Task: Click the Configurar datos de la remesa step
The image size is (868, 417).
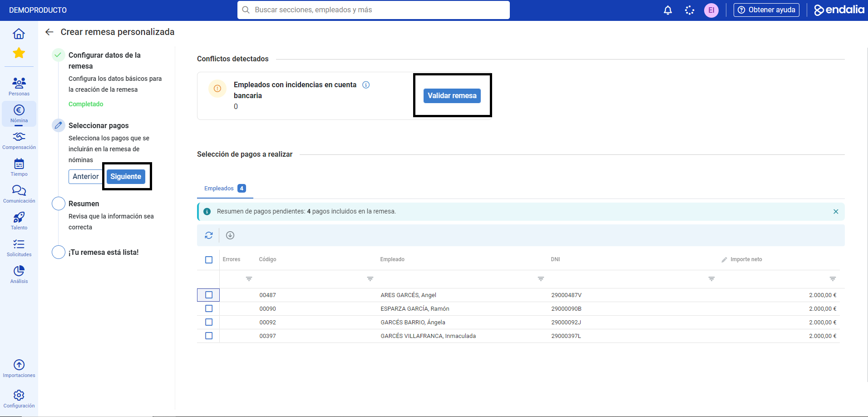Action: click(x=104, y=60)
